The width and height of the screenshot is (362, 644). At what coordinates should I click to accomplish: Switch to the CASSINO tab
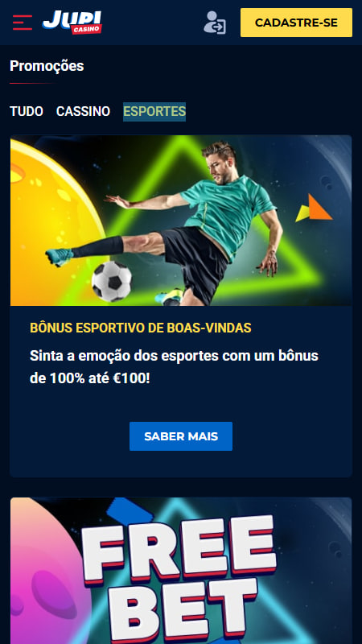click(83, 111)
